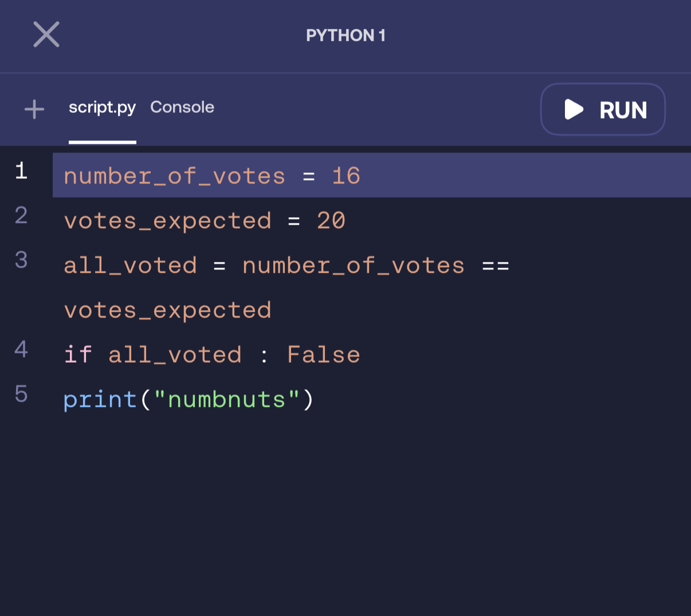The width and height of the screenshot is (691, 616).
Task: Switch to the script.py tab
Action: 102,108
